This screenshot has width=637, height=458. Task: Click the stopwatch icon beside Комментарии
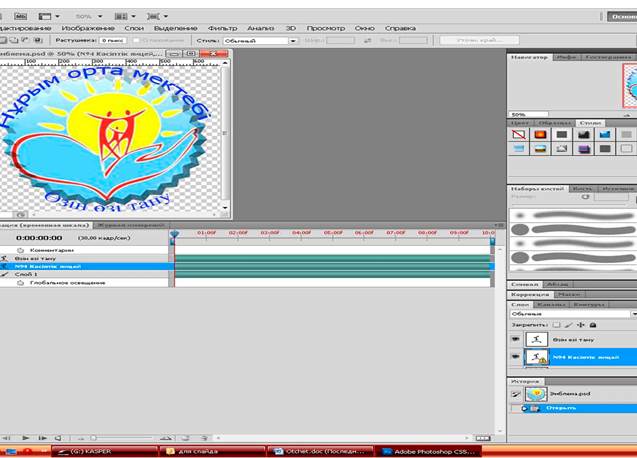click(20, 250)
